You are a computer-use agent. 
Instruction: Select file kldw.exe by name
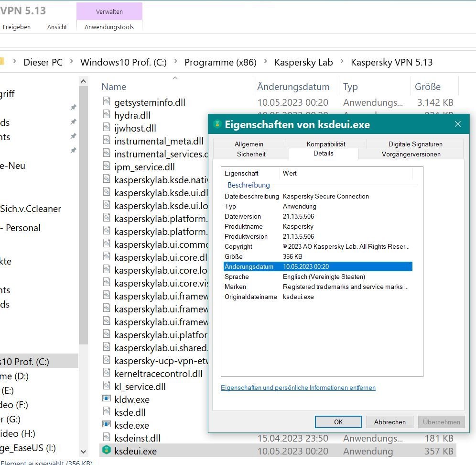click(132, 399)
